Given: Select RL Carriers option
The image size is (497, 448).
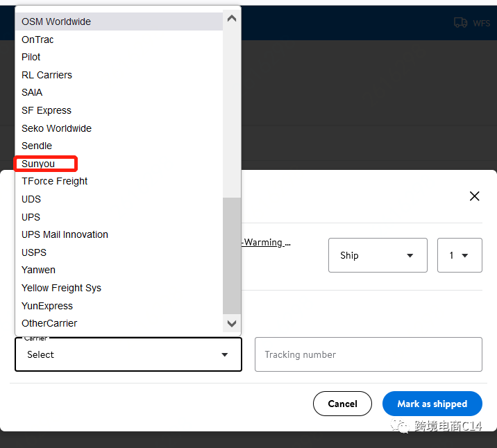Looking at the screenshot, I should point(119,75).
